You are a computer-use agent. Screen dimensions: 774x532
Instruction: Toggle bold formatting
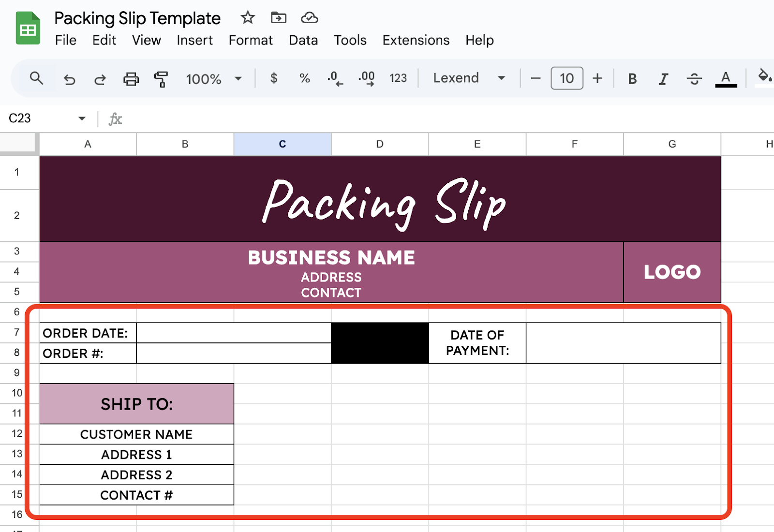coord(632,79)
